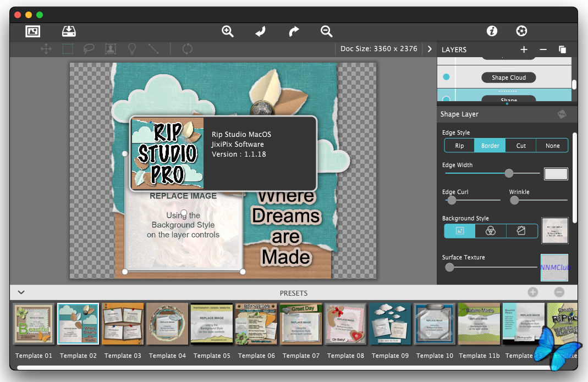The height and width of the screenshot is (382, 588).
Task: Apply Template 08 preset
Action: coord(345,324)
